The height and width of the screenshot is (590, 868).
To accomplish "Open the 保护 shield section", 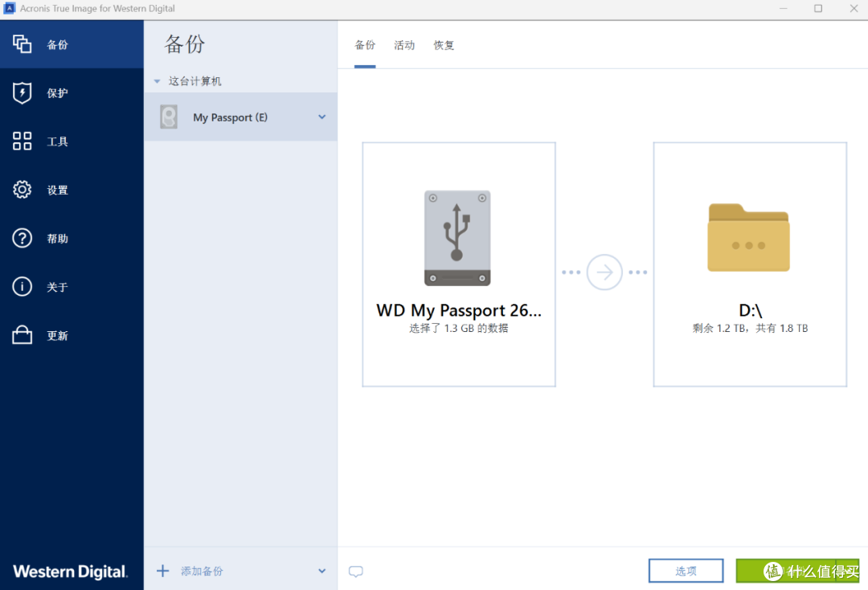I will point(72,93).
